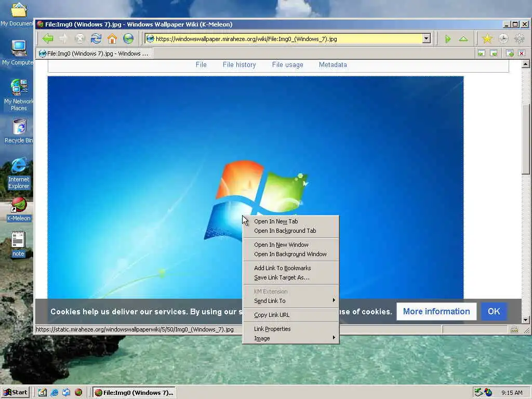Click the green Back arrow

coord(48,38)
